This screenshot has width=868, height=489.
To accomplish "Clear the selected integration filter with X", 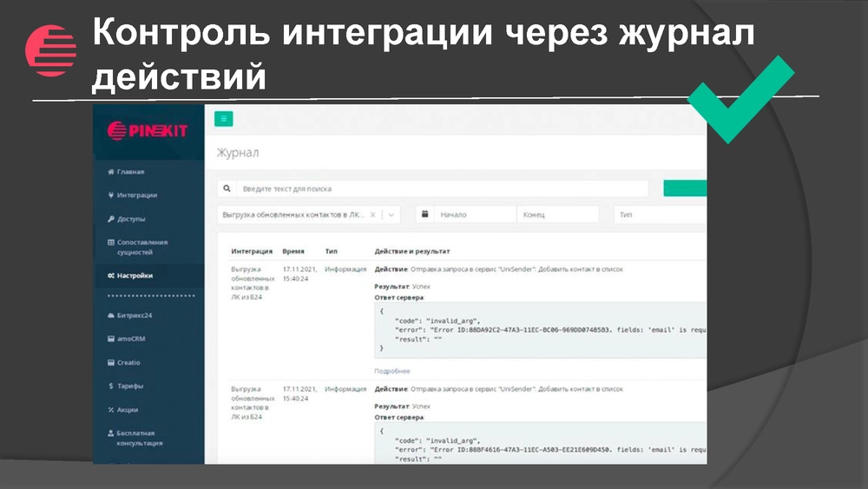I will (373, 215).
